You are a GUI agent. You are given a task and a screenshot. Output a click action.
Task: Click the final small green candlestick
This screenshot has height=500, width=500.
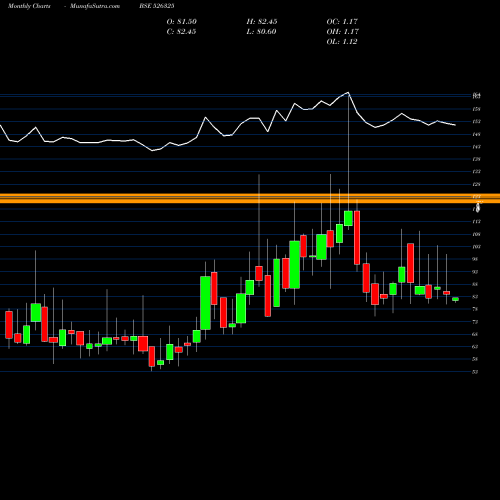(x=455, y=299)
